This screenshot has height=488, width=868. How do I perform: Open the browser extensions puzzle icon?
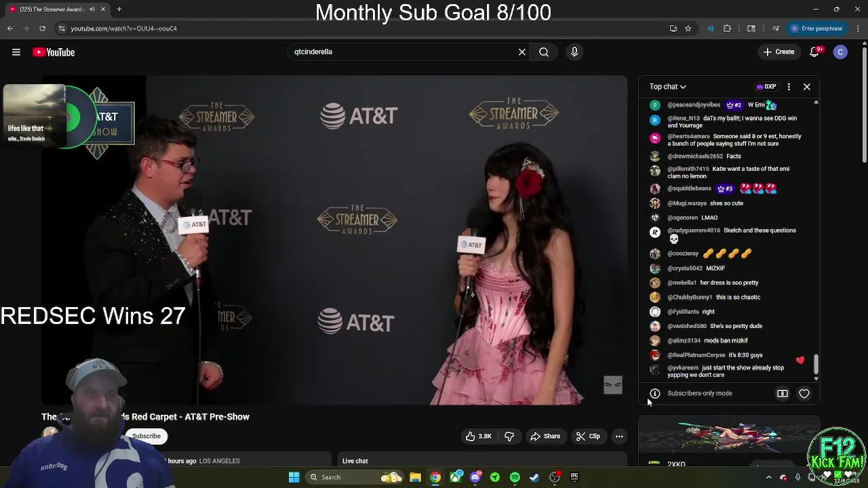(728, 28)
